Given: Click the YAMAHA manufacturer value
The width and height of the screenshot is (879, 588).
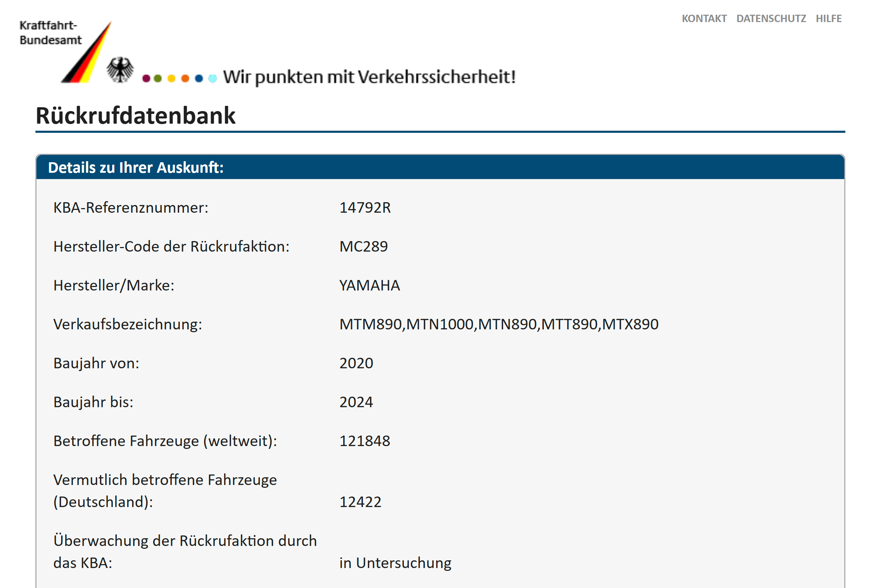Looking at the screenshot, I should pyautogui.click(x=369, y=285).
